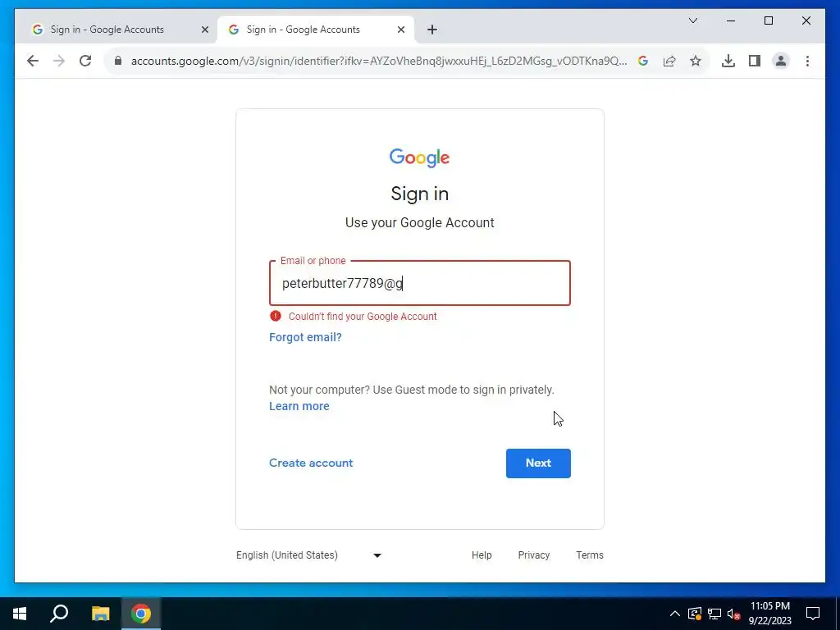Image resolution: width=840 pixels, height=630 pixels.
Task: Follow the Forgot email? link
Action: coord(305,337)
